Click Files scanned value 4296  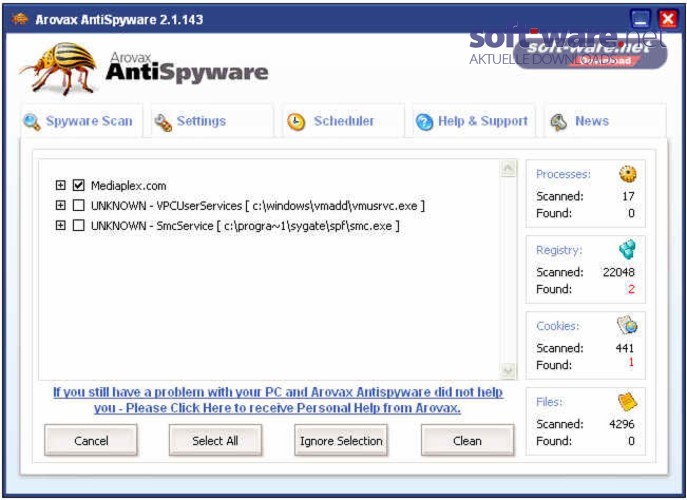[622, 424]
